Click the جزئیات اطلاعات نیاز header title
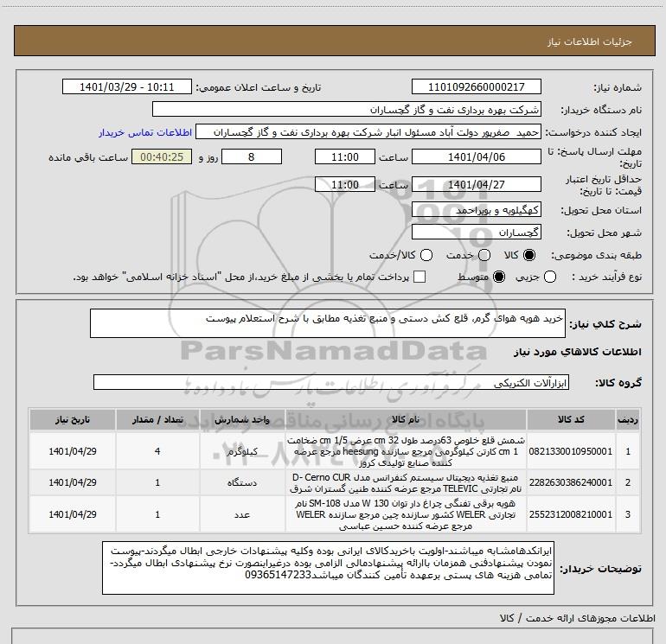The width and height of the screenshot is (666, 644). click(x=590, y=41)
